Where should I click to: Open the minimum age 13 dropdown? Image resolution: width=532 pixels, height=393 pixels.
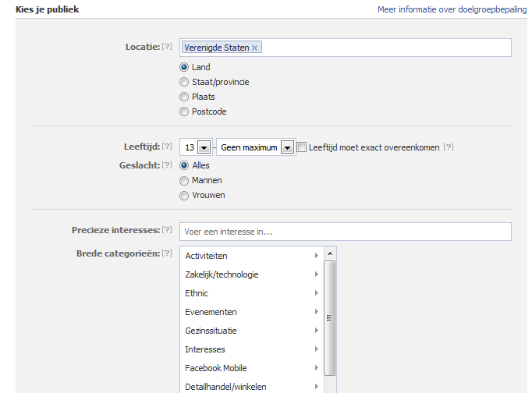[x=204, y=147]
